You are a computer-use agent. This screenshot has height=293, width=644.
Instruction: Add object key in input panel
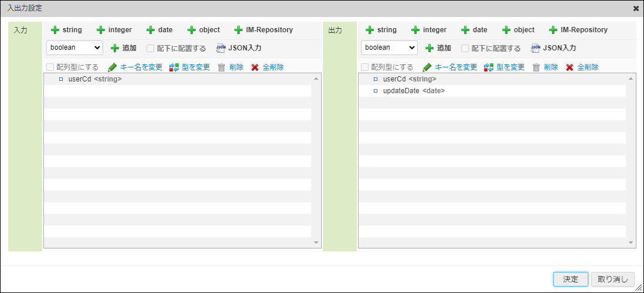203,30
